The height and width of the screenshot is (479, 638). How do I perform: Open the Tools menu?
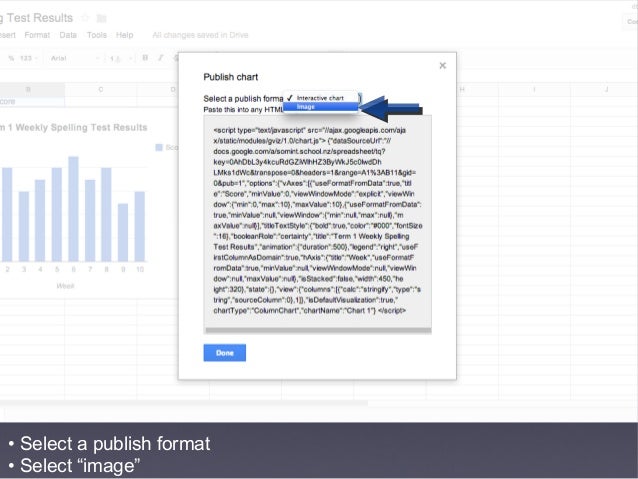click(97, 35)
